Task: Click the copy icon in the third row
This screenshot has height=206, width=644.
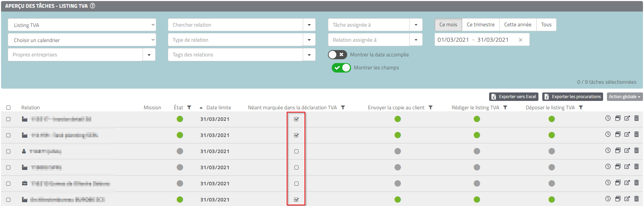Action: (618, 151)
